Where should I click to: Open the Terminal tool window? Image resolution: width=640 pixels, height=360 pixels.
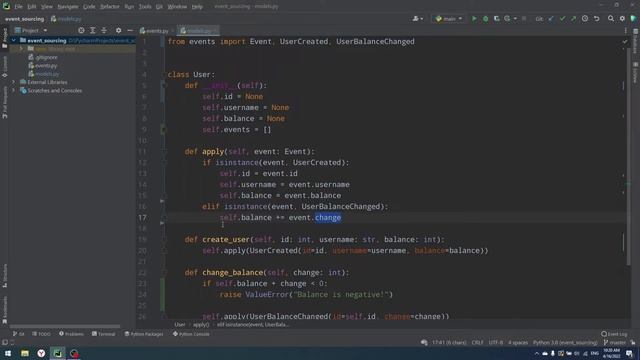click(x=103, y=334)
